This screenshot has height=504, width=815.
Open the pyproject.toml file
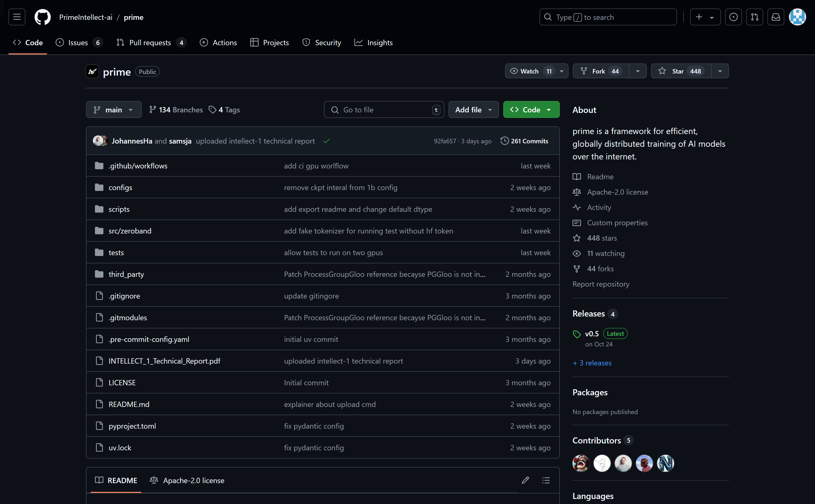[x=132, y=426]
